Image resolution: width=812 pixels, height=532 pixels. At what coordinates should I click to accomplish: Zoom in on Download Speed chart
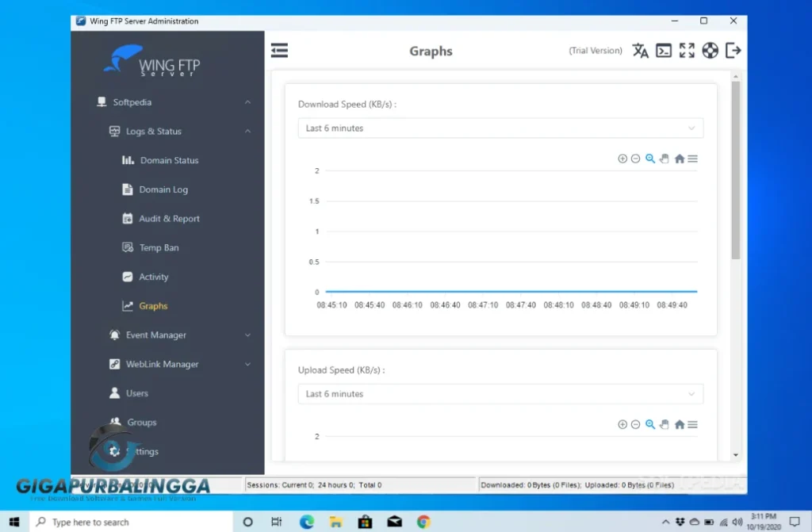coord(622,159)
